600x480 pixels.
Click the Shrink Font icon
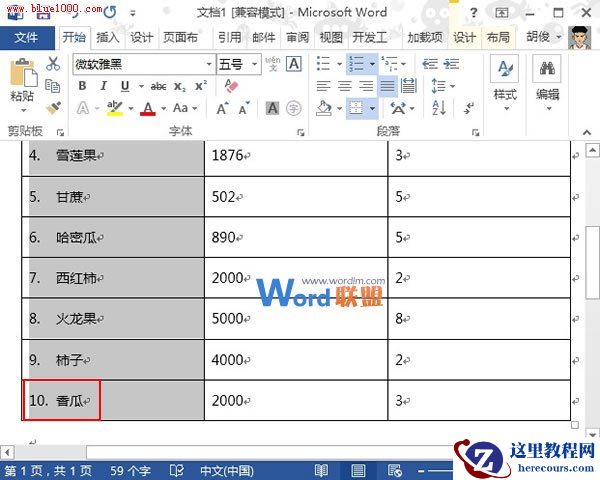pos(244,108)
